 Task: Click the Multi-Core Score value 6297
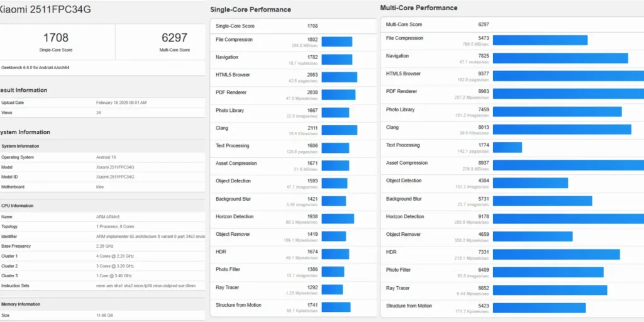(x=175, y=38)
